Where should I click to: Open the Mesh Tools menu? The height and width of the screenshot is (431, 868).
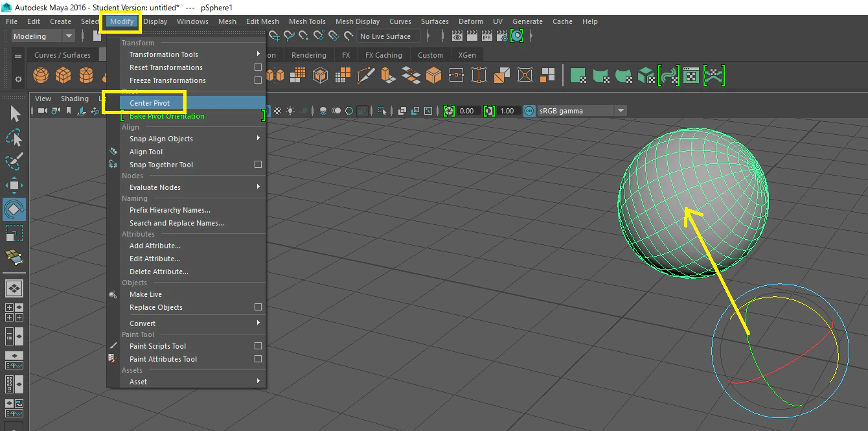pos(307,21)
